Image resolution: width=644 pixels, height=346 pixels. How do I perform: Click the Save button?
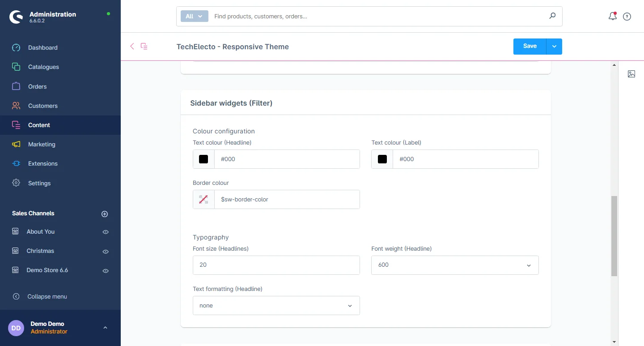(x=530, y=47)
